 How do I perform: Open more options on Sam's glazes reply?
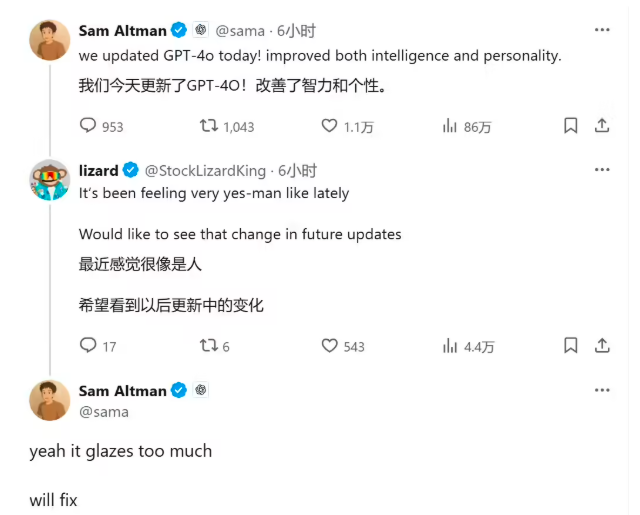pos(602,390)
